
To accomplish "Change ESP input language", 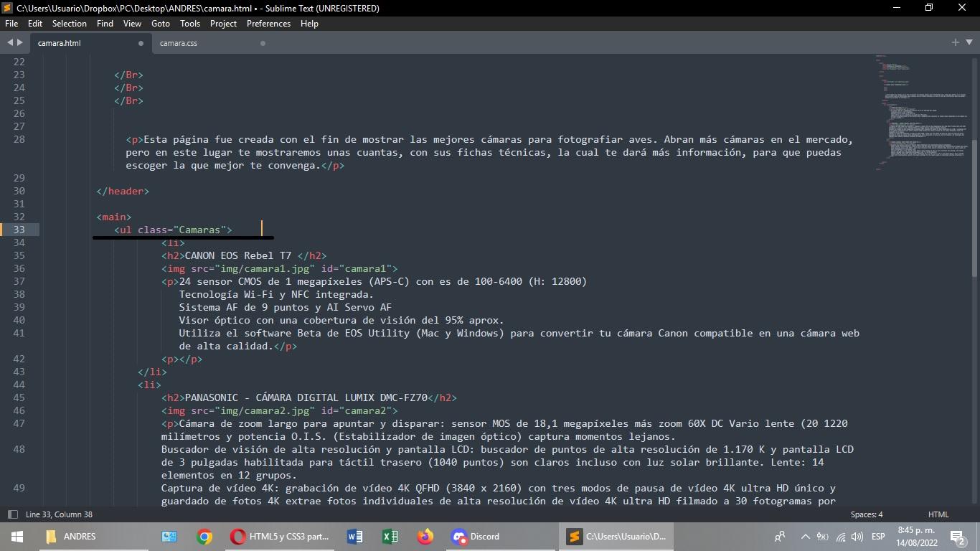I will (878, 537).
